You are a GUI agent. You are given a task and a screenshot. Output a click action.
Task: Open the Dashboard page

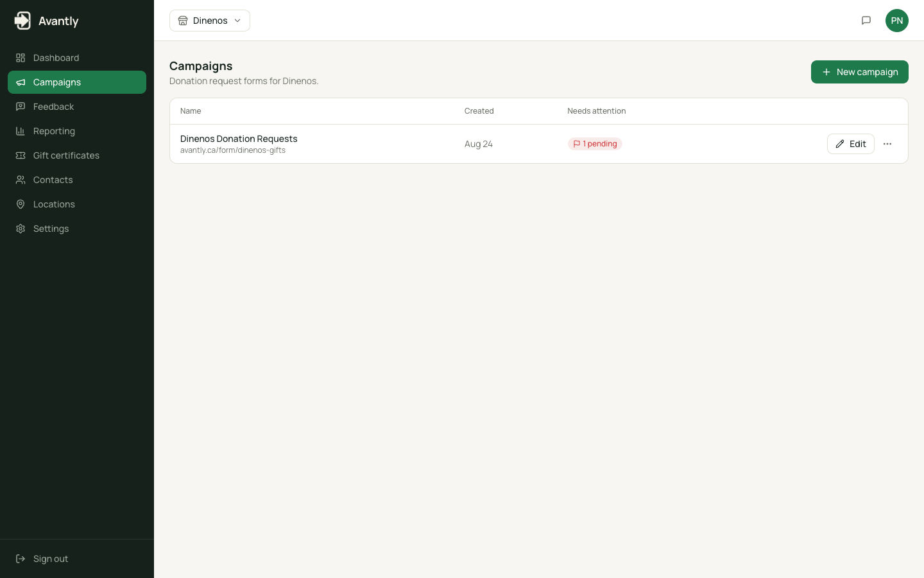77,58
